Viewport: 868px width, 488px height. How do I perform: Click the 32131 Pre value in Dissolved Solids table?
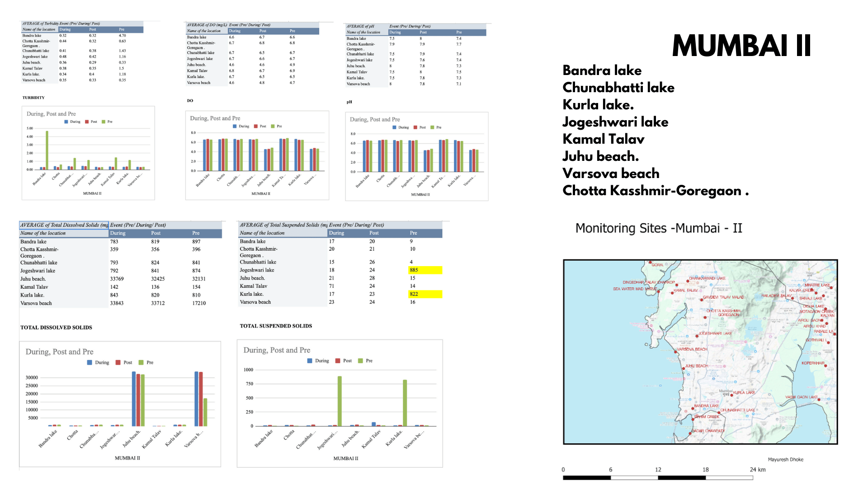199,279
